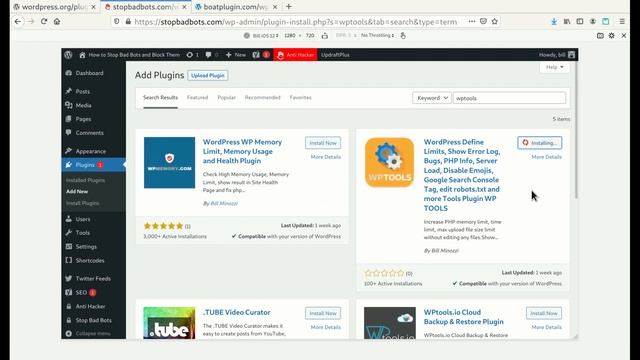640x360 pixels.
Task: Open SEO in sidebar
Action: point(81,293)
